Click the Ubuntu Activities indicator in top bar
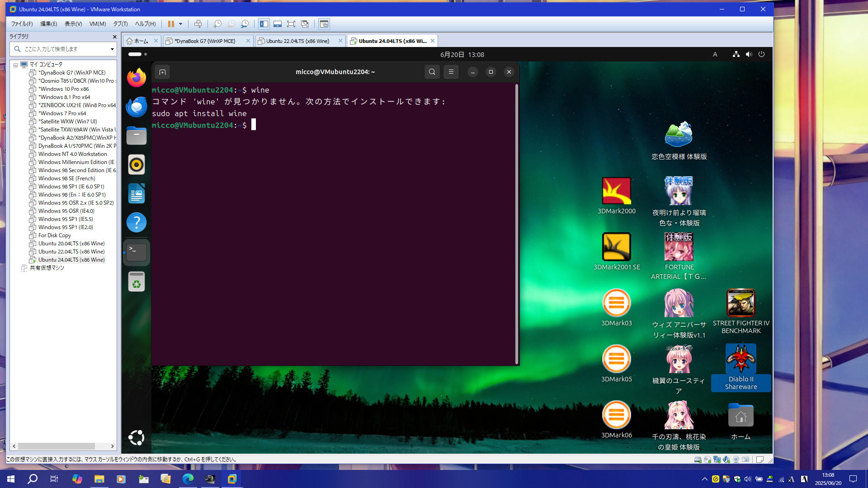This screenshot has height=488, width=868. click(137, 54)
